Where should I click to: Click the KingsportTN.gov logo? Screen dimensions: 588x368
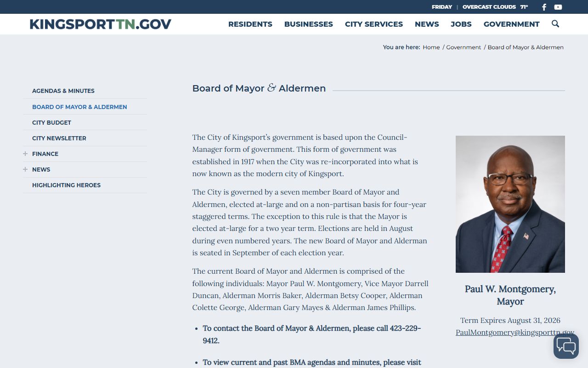pos(100,24)
